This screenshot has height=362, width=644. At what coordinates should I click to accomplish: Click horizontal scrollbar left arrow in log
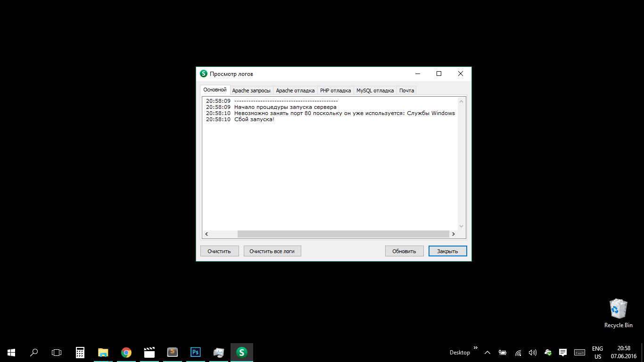click(x=207, y=234)
